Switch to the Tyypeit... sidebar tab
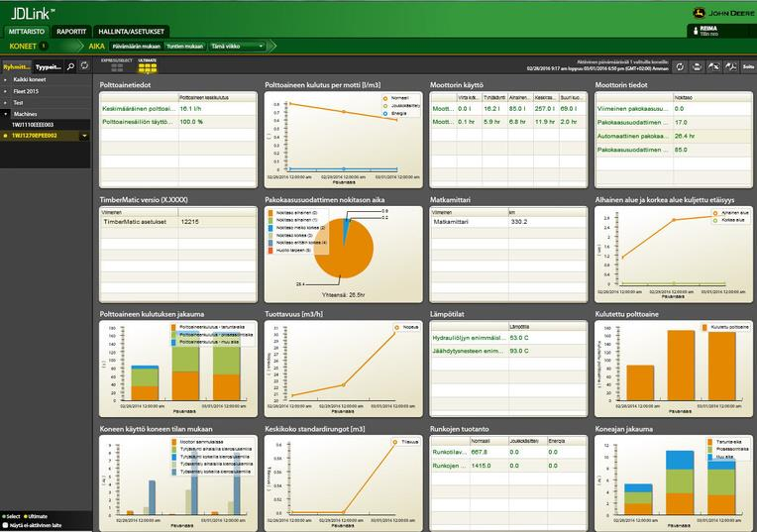Screen dimensions: 757x532 click(49, 66)
